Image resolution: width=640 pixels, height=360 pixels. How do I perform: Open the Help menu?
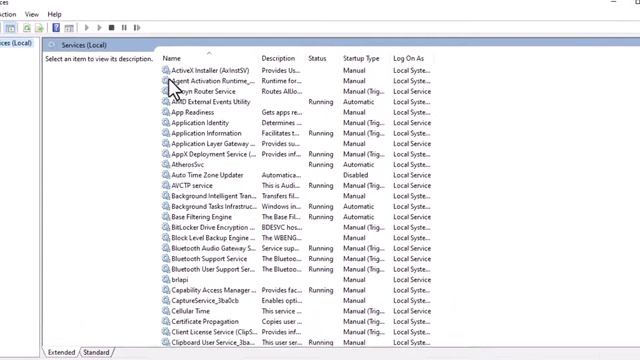pyautogui.click(x=54, y=14)
